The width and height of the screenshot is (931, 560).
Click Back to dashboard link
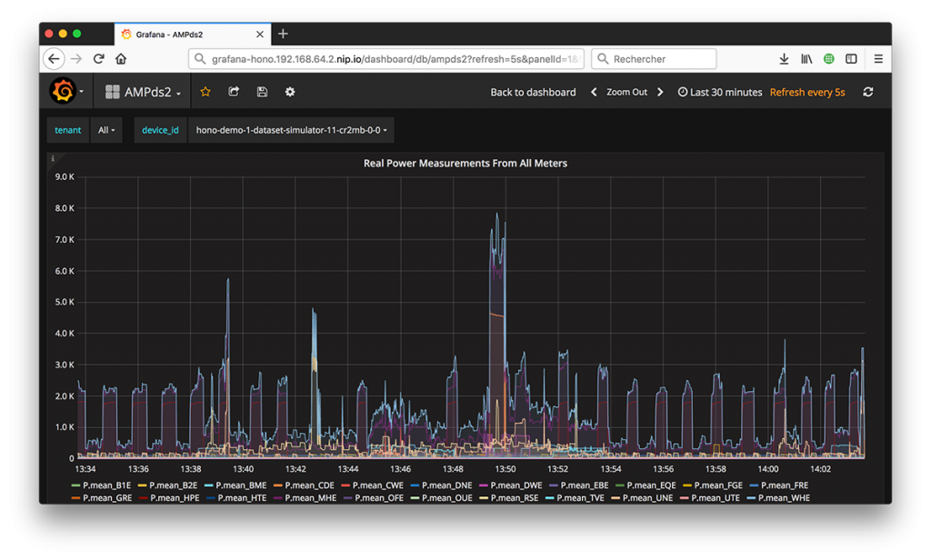point(533,92)
